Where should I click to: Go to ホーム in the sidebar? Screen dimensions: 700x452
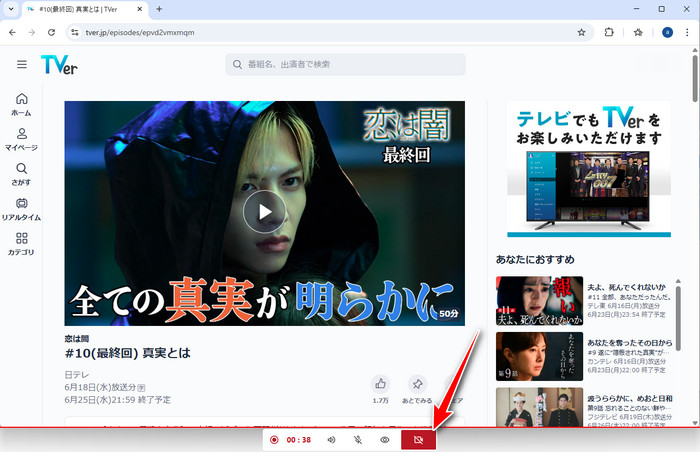click(x=21, y=105)
